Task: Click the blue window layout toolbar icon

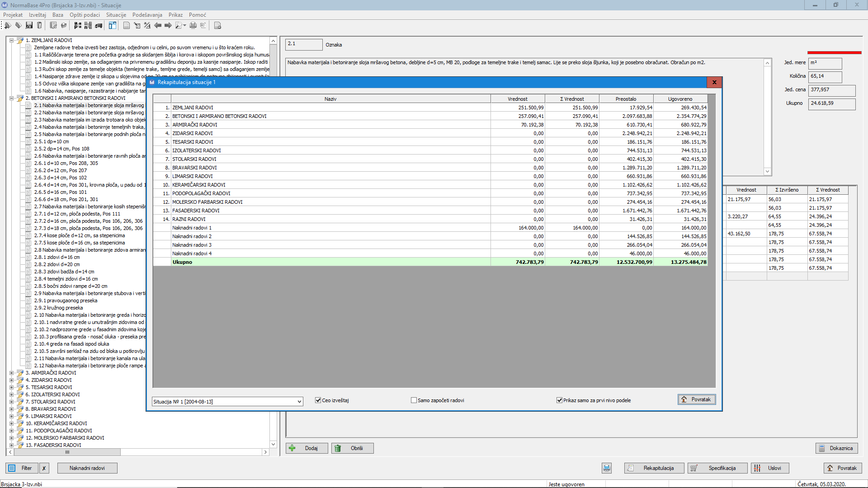Action: (x=112, y=26)
